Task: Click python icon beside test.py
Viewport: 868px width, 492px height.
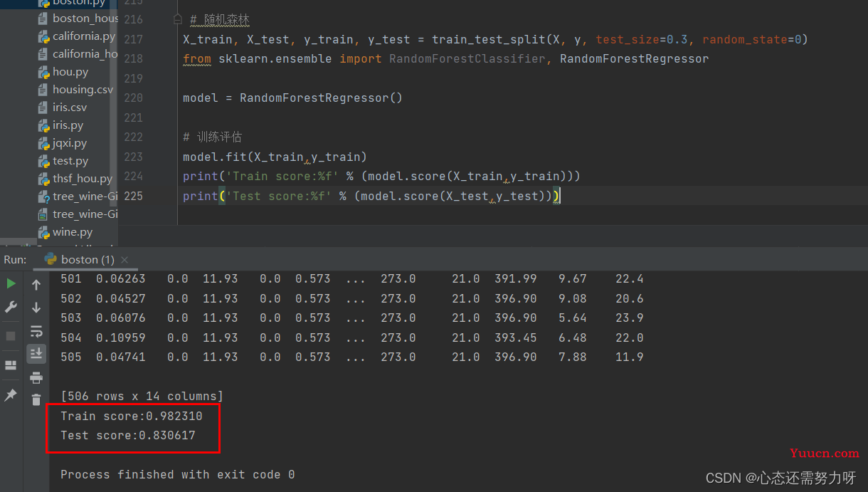Action: (43, 161)
